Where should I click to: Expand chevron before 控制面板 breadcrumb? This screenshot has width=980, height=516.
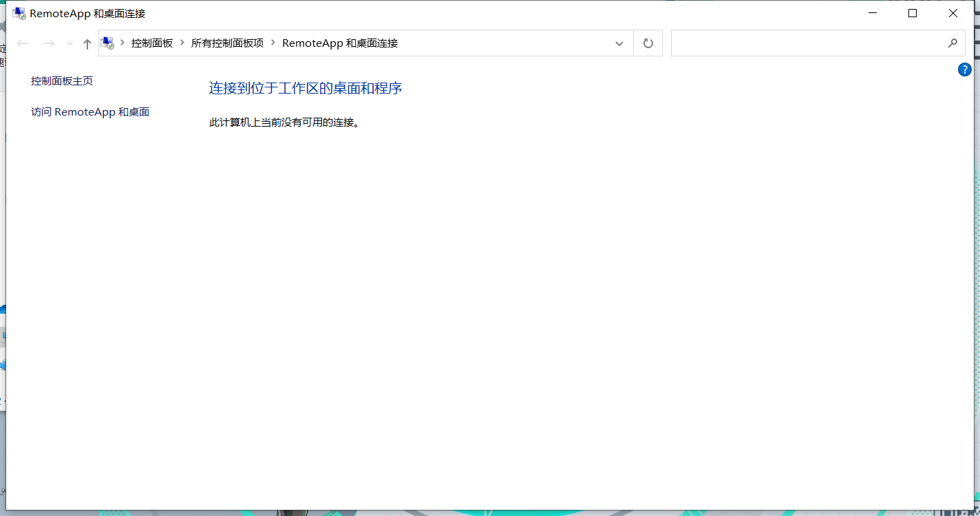tap(122, 43)
